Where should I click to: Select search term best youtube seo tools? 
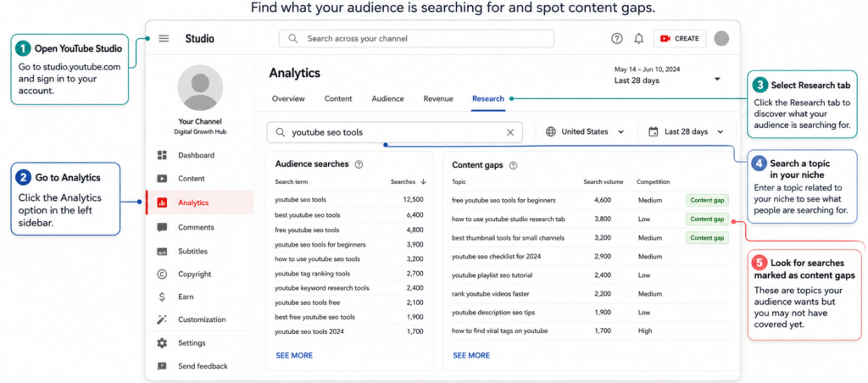coord(307,214)
